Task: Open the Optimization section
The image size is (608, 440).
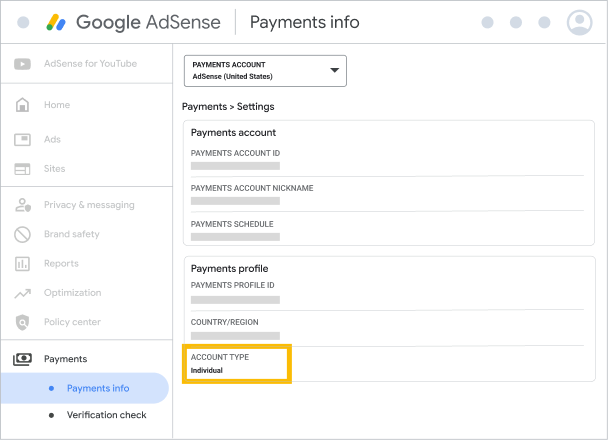Action: tap(73, 293)
